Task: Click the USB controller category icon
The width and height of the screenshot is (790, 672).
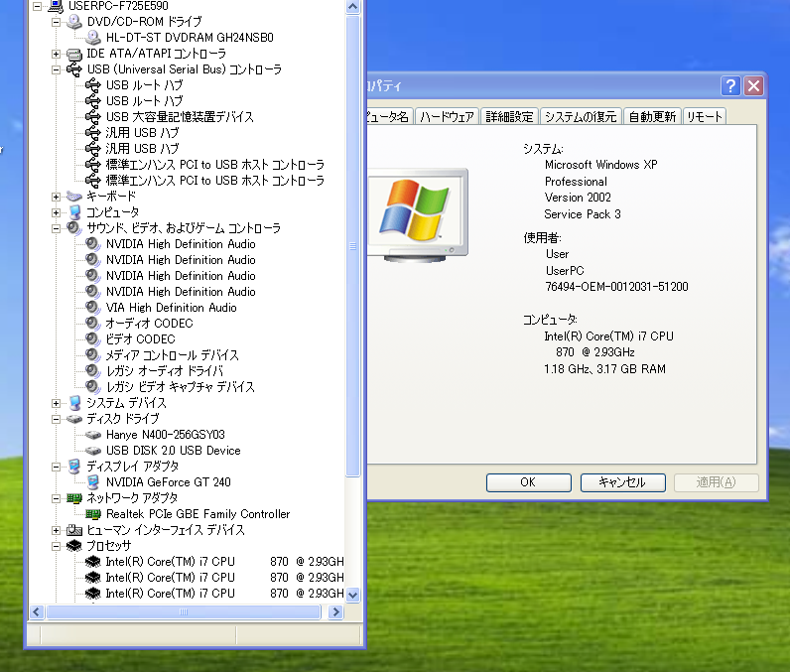Action: [x=74, y=69]
